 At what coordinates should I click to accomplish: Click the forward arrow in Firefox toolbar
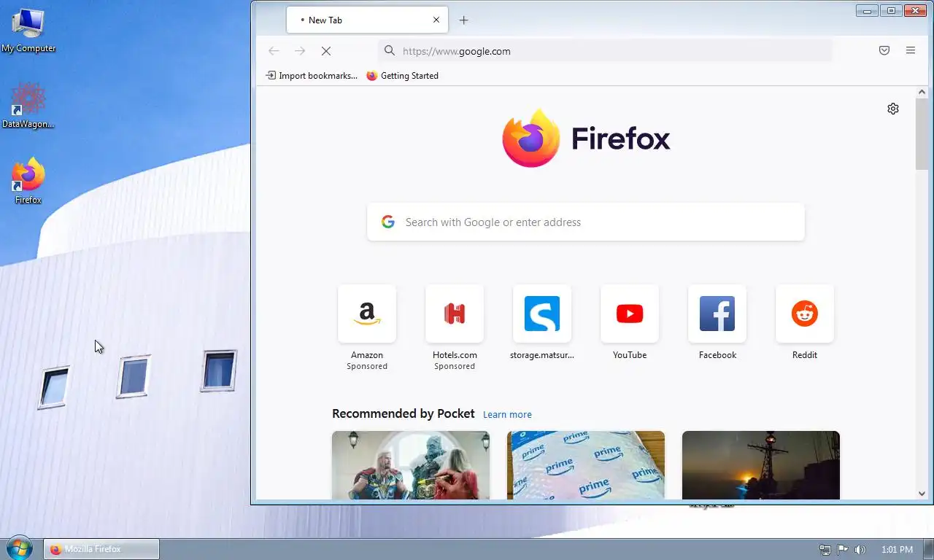point(300,51)
